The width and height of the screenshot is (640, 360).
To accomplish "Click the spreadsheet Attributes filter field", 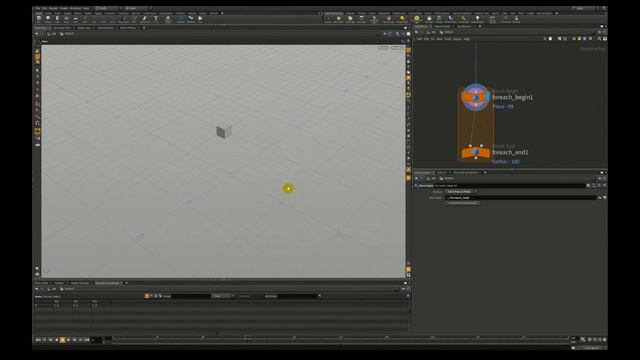I will (x=298, y=296).
